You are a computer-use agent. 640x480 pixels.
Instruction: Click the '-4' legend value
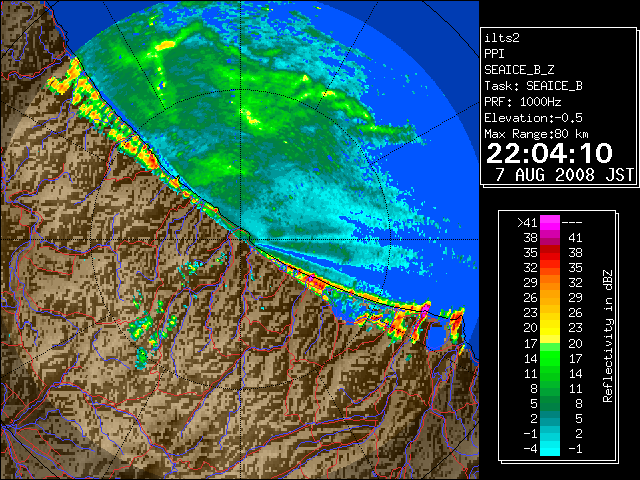click(530, 449)
